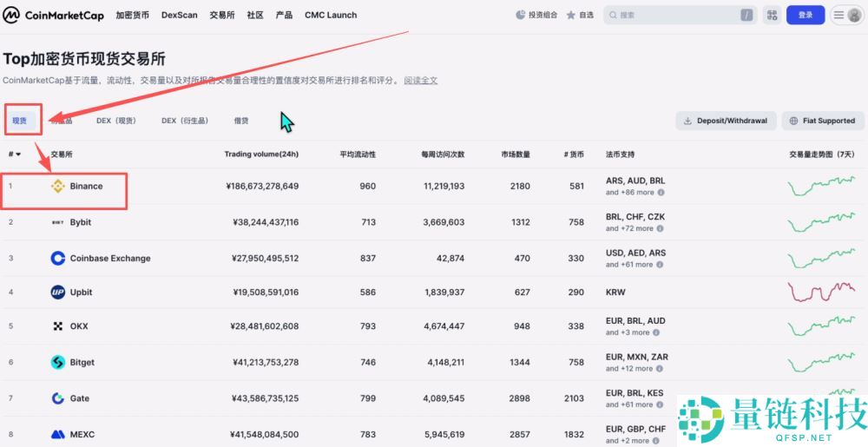Viewport: 868px width, 447px height.
Task: Click Upbit fiat support KRW
Action: [615, 293]
